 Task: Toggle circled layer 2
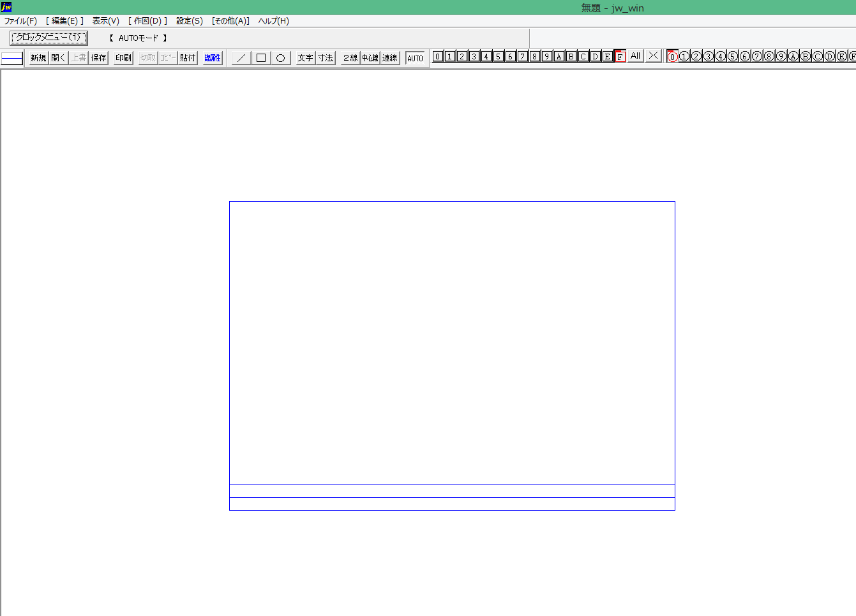click(x=696, y=56)
